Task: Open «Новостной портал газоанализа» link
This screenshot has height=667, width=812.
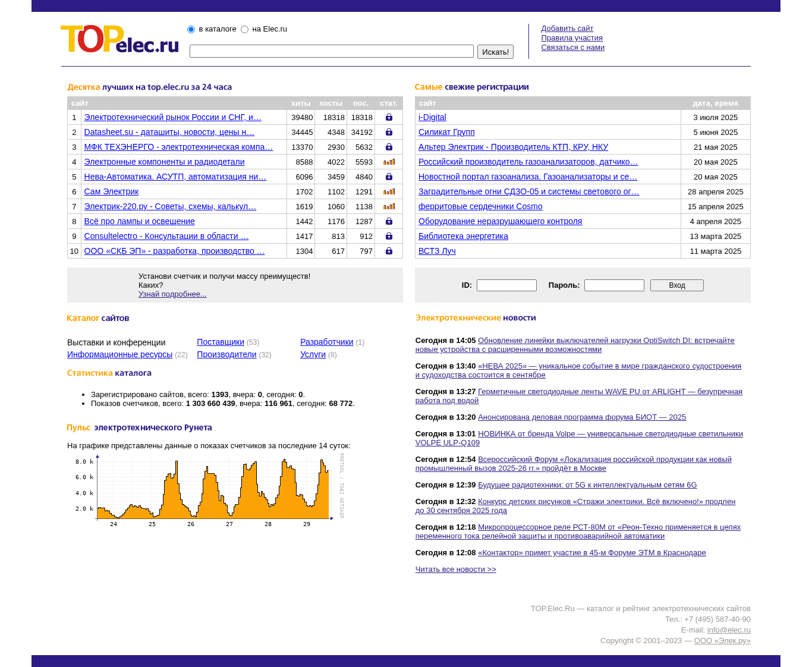Action: click(527, 177)
